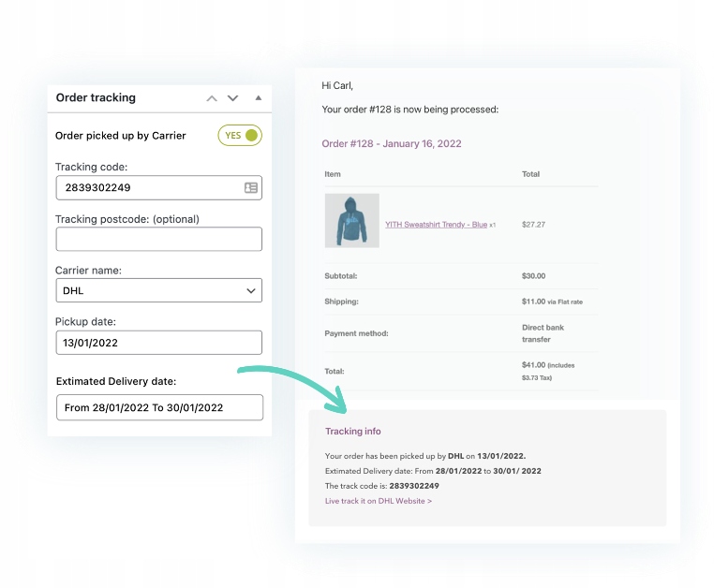
Task: Click the Order tracking panel title
Action: (96, 98)
